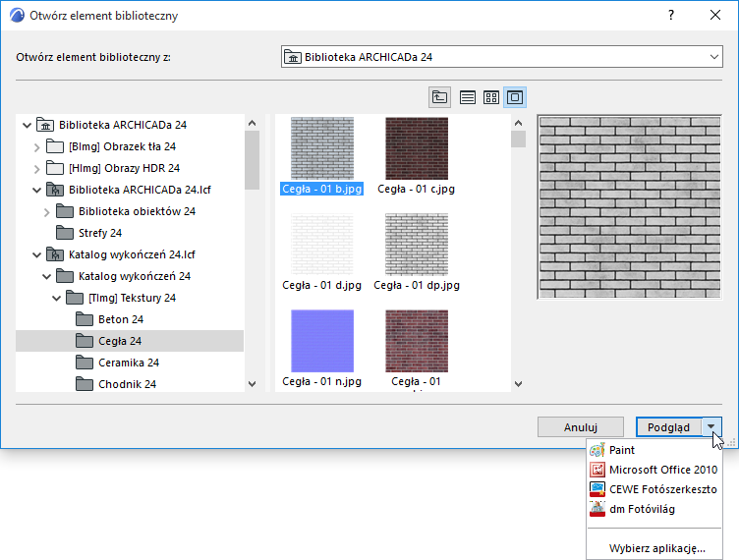Click the Cegła - 01 c.jpg file name
The image size is (739, 560).
point(416,190)
